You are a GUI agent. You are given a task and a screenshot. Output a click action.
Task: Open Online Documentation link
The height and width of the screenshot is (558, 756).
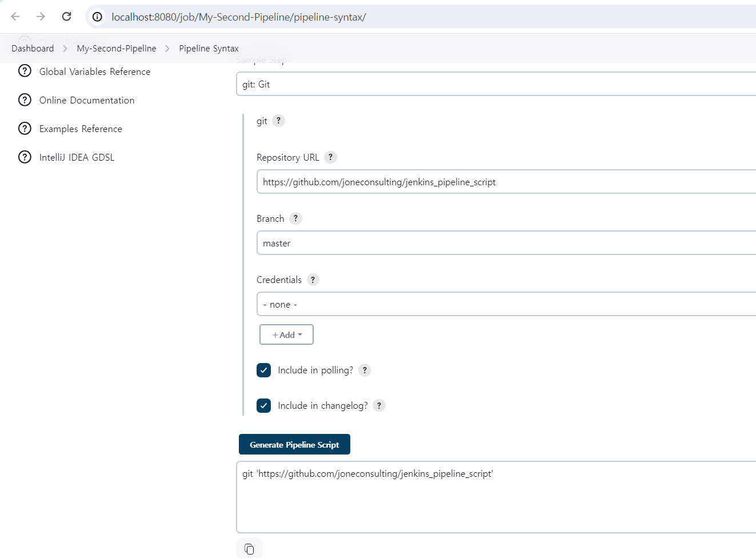tap(87, 100)
